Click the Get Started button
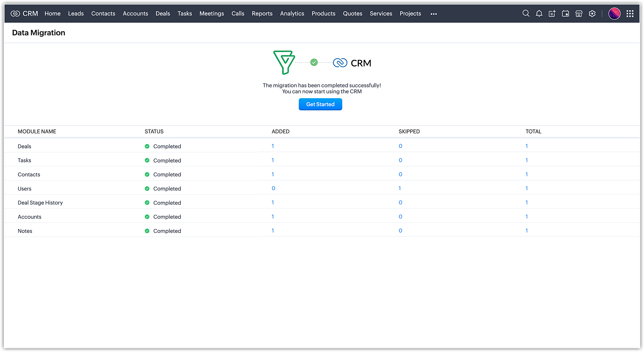This screenshot has height=352, width=644. pyautogui.click(x=320, y=104)
